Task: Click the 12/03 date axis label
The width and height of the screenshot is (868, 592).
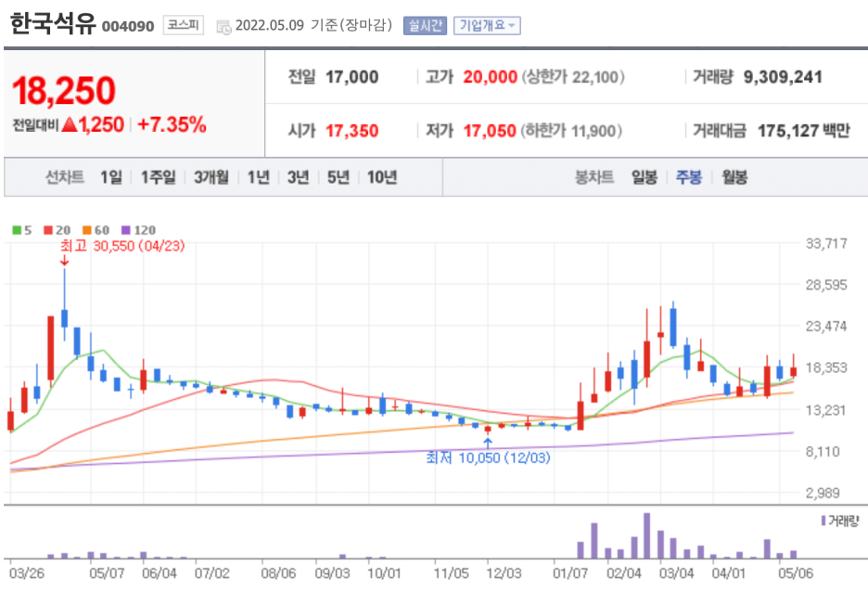Action: pos(504,573)
